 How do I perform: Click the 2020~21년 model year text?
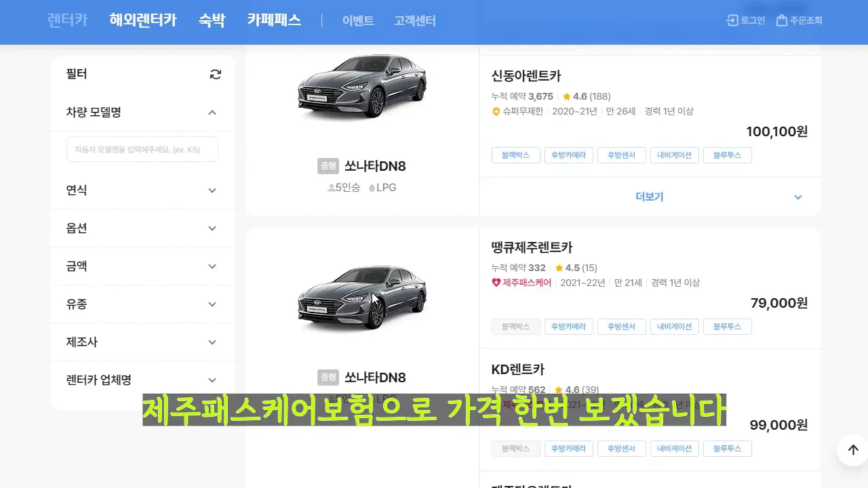coord(574,111)
